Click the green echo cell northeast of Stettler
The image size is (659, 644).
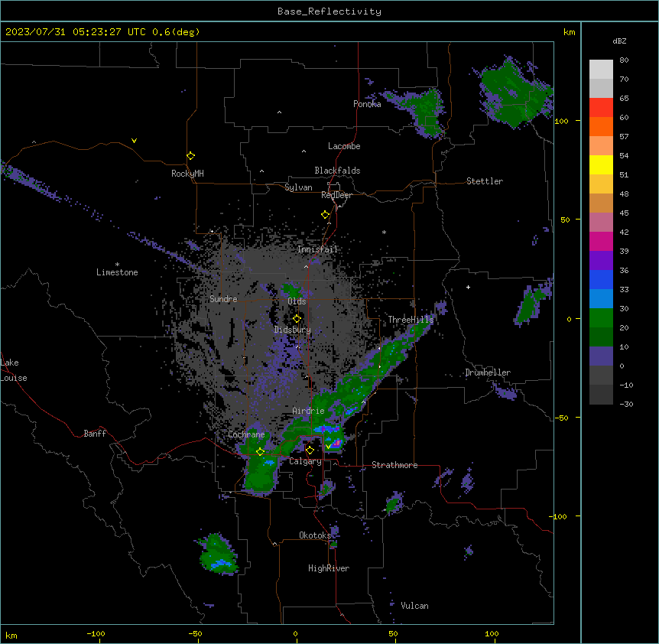tap(516, 93)
